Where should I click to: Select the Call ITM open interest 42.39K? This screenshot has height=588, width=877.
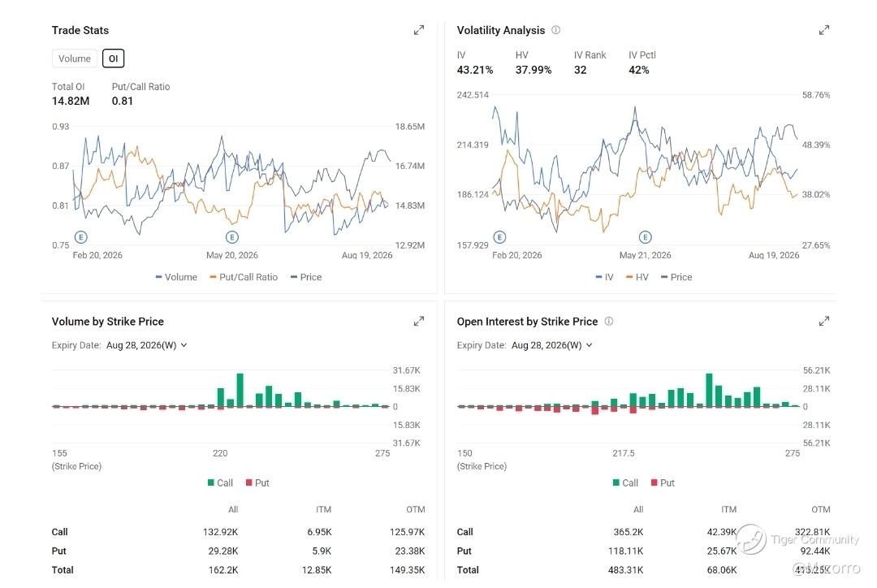tap(722, 532)
